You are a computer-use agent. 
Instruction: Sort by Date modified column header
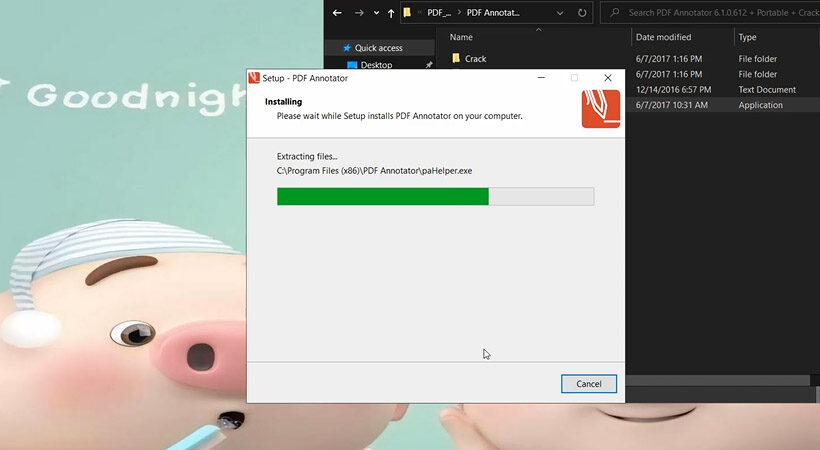click(663, 37)
